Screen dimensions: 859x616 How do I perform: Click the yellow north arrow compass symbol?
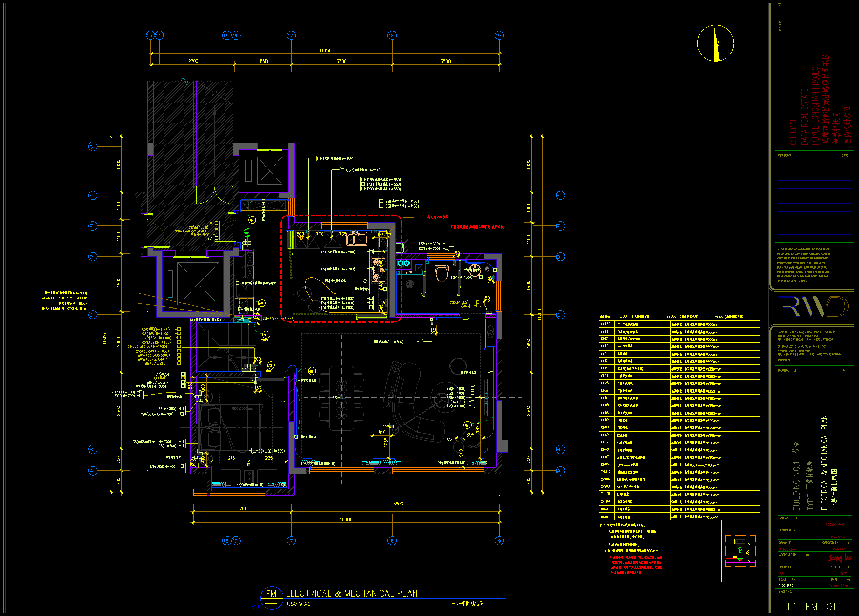click(715, 43)
